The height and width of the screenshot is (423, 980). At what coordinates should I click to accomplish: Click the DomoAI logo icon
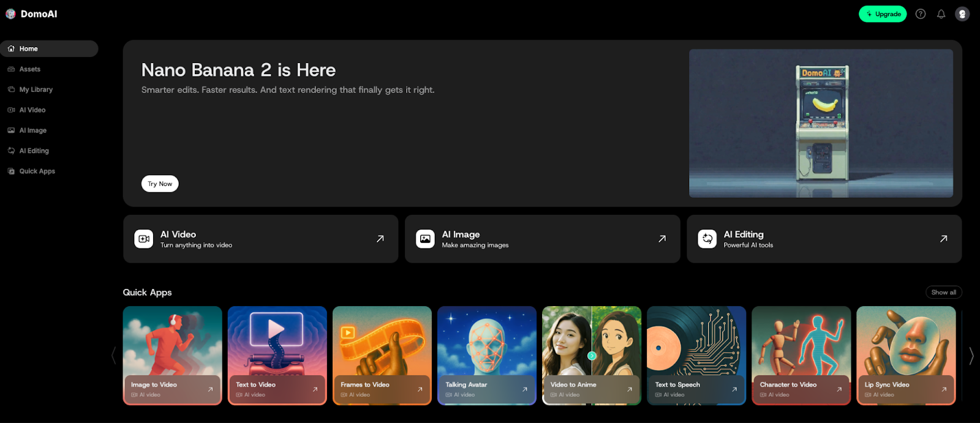point(10,14)
